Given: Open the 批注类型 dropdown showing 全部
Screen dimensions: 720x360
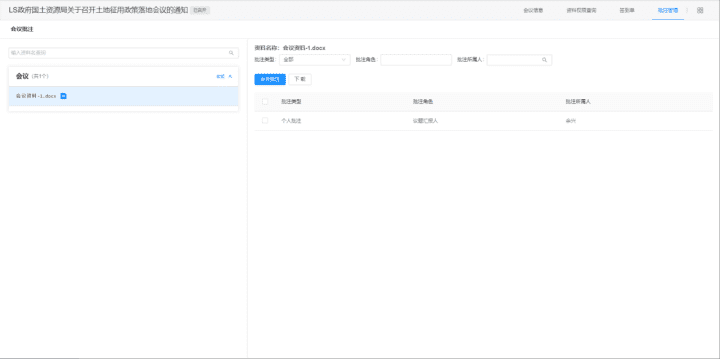Looking at the screenshot, I should point(315,60).
